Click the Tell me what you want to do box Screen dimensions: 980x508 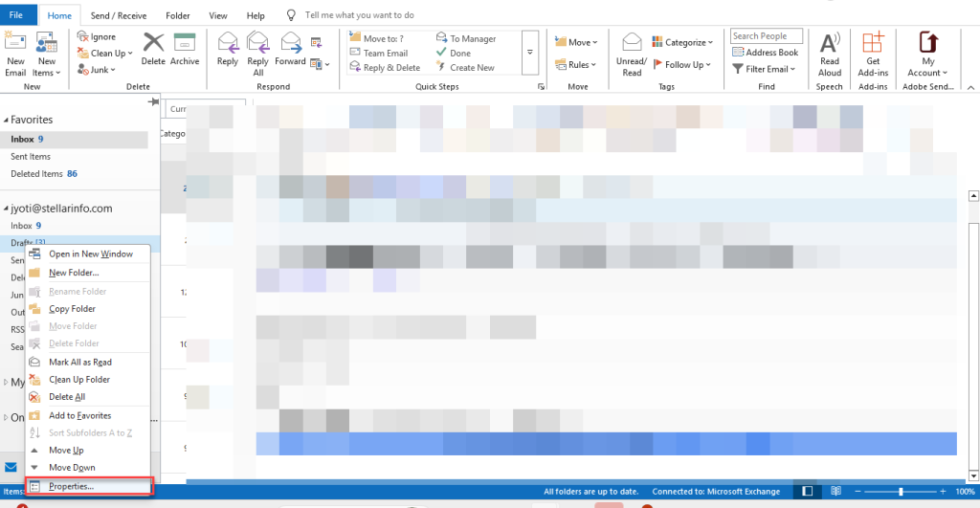pos(359,15)
